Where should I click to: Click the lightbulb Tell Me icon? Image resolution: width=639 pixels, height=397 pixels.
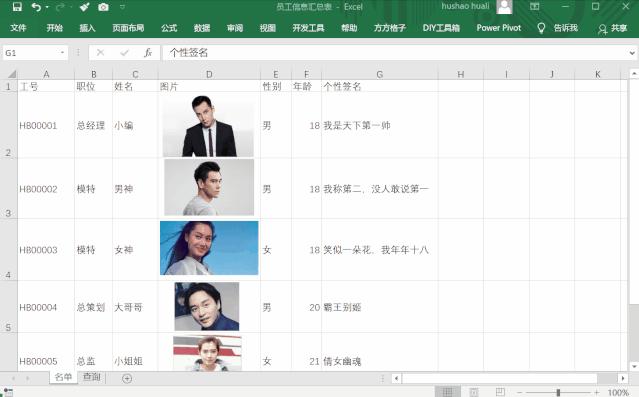point(541,28)
